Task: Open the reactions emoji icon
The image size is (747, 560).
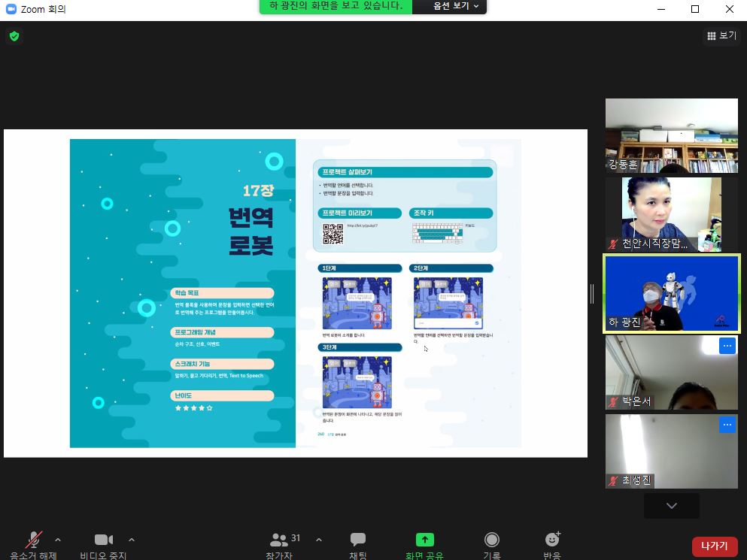Action: [552, 539]
